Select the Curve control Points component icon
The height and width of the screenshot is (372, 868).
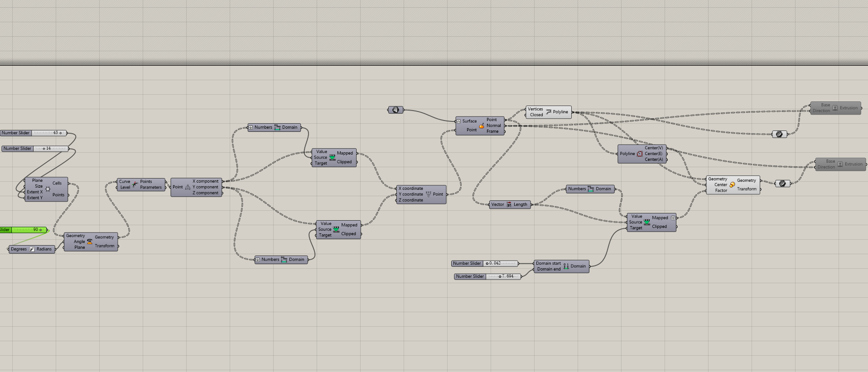coord(135,184)
